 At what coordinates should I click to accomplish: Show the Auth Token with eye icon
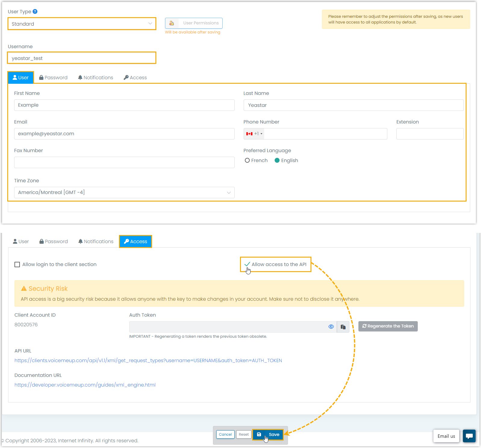pos(331,327)
